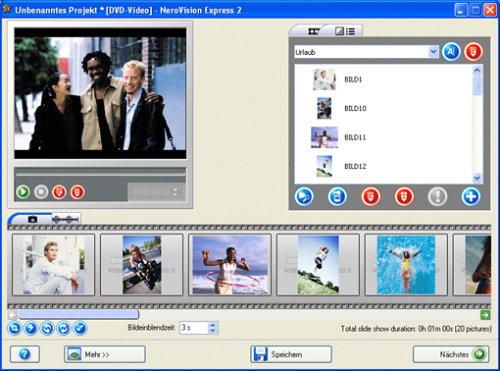Click the media list scroll down arrow
This screenshot has width=500, height=371.
tap(477, 178)
